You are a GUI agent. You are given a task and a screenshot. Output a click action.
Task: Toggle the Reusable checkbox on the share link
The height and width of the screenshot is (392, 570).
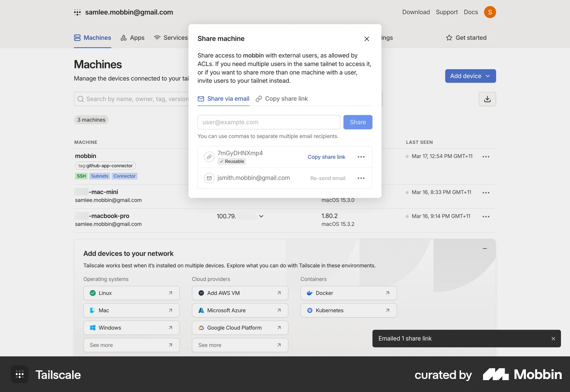(221, 162)
